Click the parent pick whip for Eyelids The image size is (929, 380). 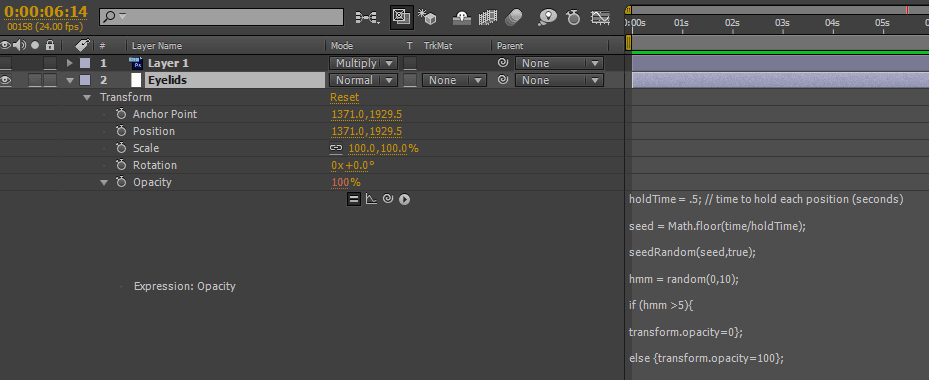pos(503,80)
